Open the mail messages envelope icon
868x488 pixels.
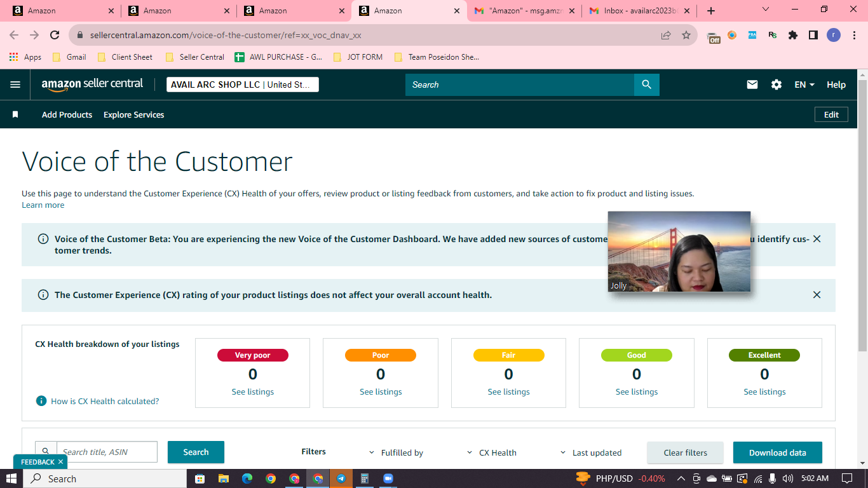click(x=752, y=85)
